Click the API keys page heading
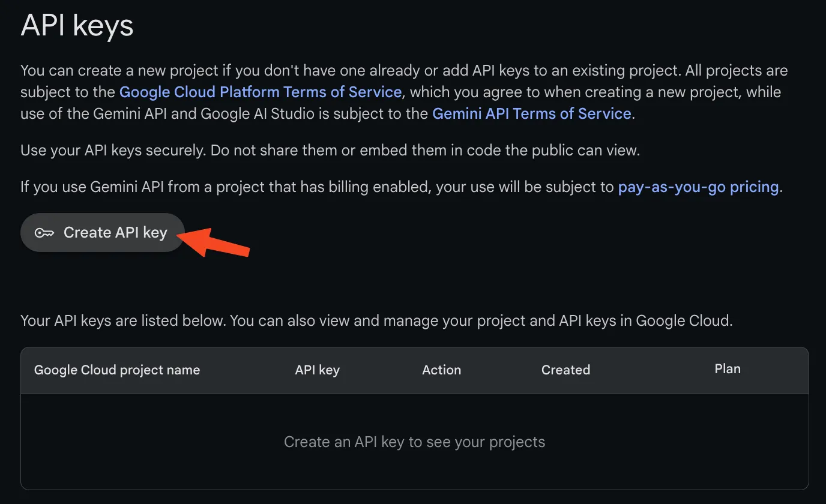 point(77,26)
